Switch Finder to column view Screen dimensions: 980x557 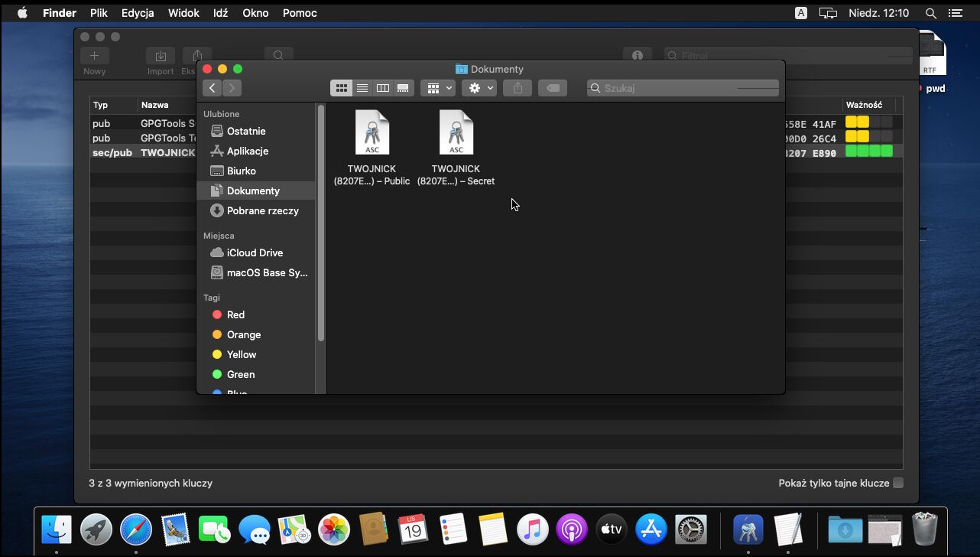(x=383, y=88)
